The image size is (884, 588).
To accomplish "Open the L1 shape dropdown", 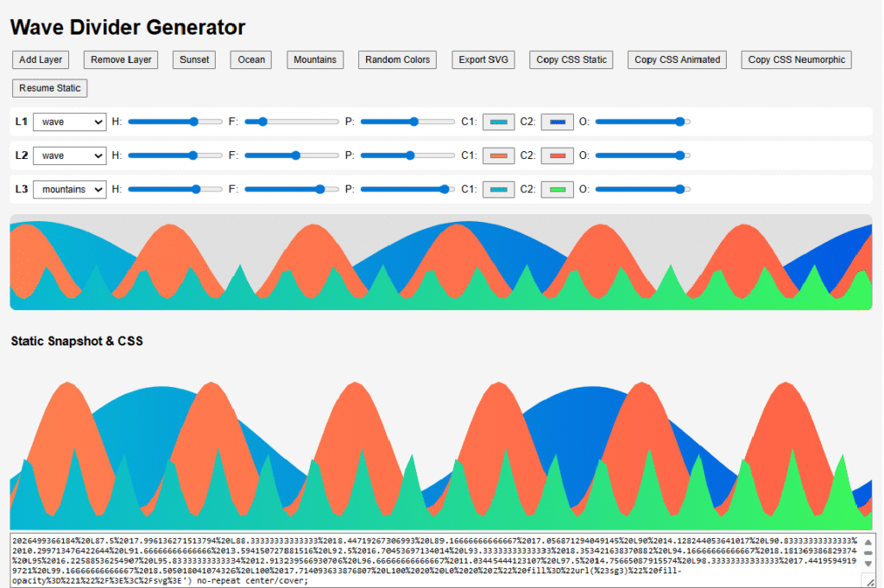I will pyautogui.click(x=69, y=122).
